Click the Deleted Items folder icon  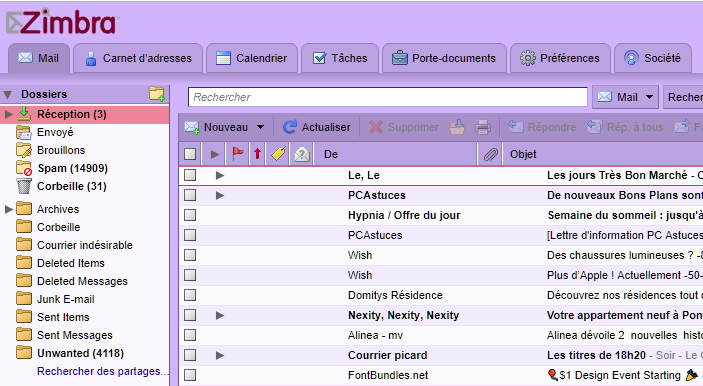[24, 263]
